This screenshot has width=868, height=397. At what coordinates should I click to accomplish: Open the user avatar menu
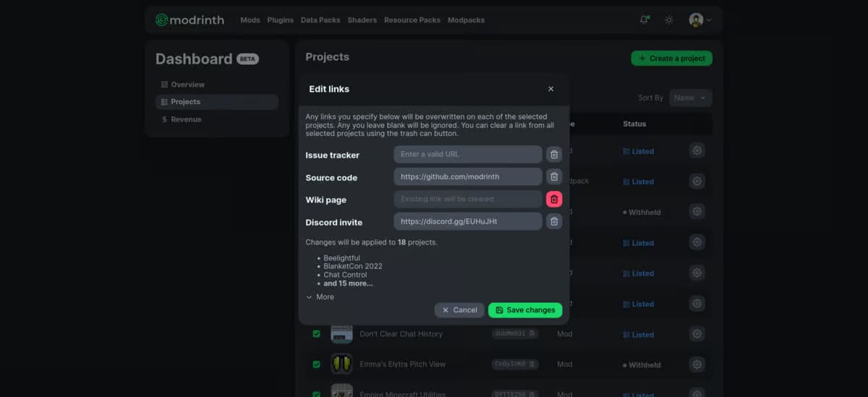tap(699, 20)
